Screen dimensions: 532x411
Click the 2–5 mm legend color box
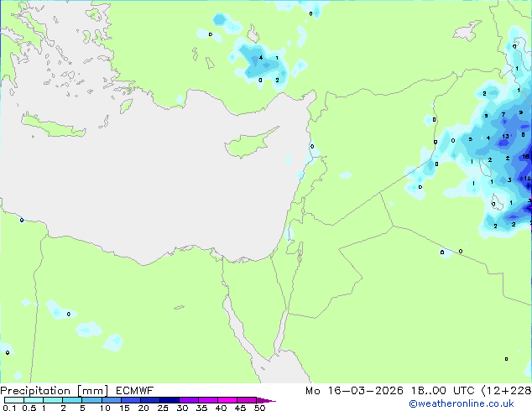(x=72, y=400)
